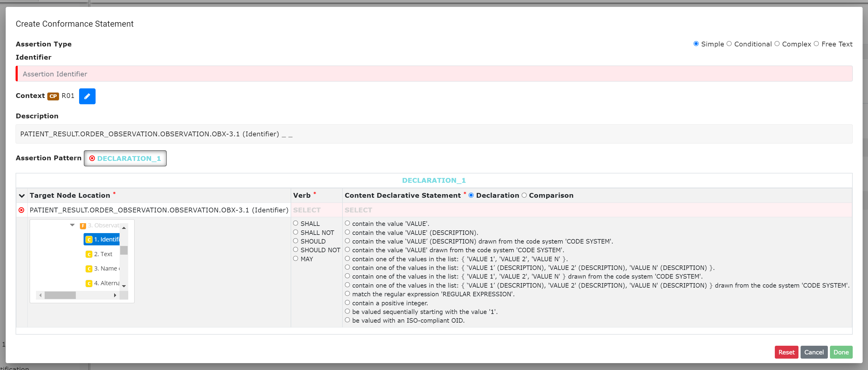Click the yellow C icon beside '2. Text'
868x370 pixels.
click(89, 254)
